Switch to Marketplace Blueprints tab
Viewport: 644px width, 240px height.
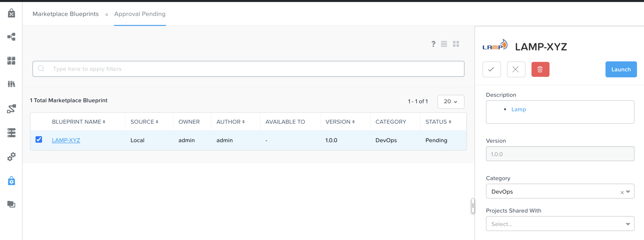tap(65, 14)
